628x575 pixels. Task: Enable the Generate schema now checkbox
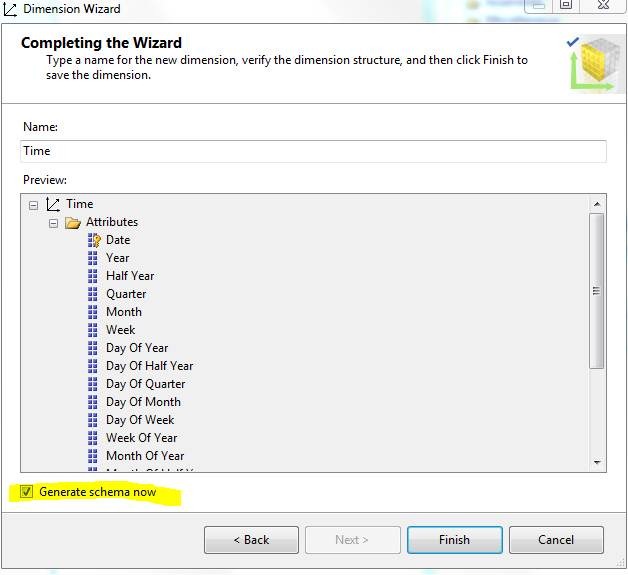27,492
